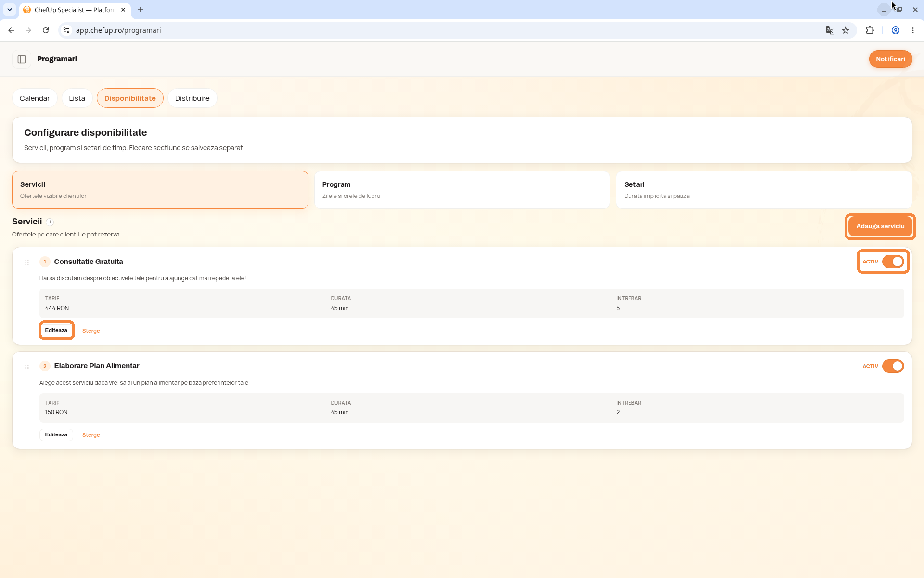
Task: View site information icon in address bar
Action: 66,30
